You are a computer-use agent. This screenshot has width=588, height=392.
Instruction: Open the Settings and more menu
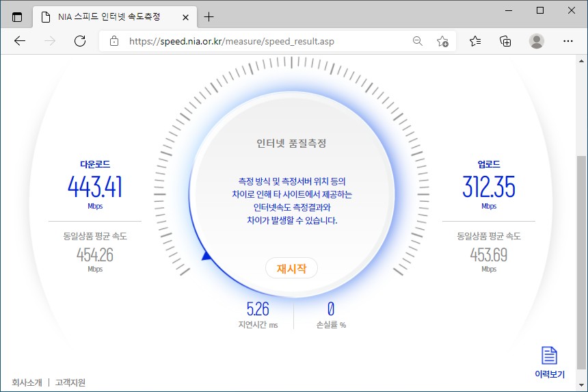[x=568, y=41]
